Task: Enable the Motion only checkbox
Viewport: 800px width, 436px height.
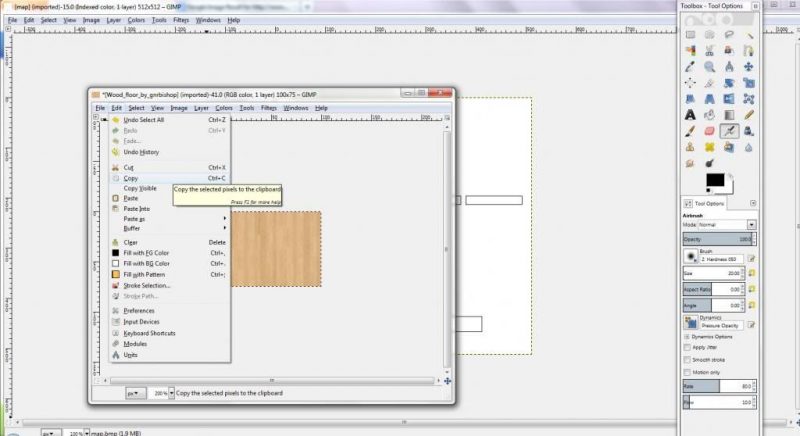Action: 688,371
